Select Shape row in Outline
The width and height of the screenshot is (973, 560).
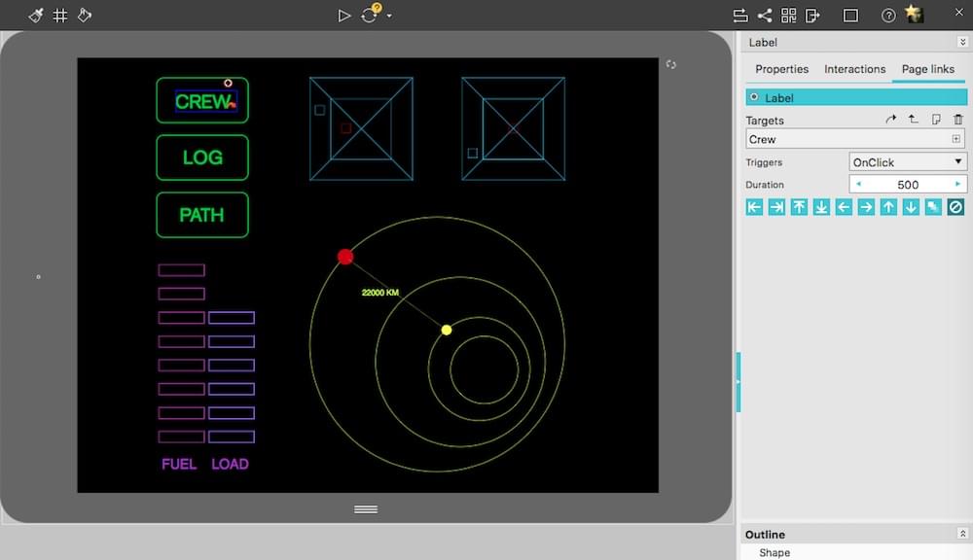[856, 552]
